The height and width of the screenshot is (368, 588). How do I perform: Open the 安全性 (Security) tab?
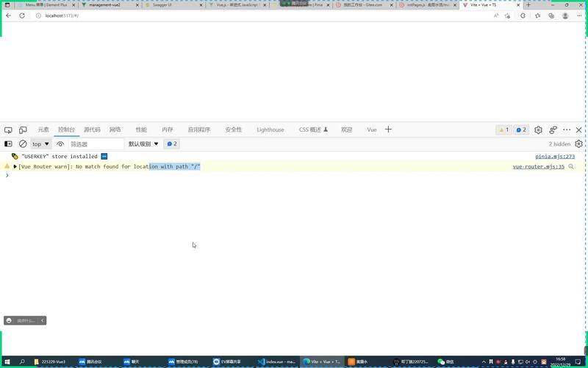point(233,130)
